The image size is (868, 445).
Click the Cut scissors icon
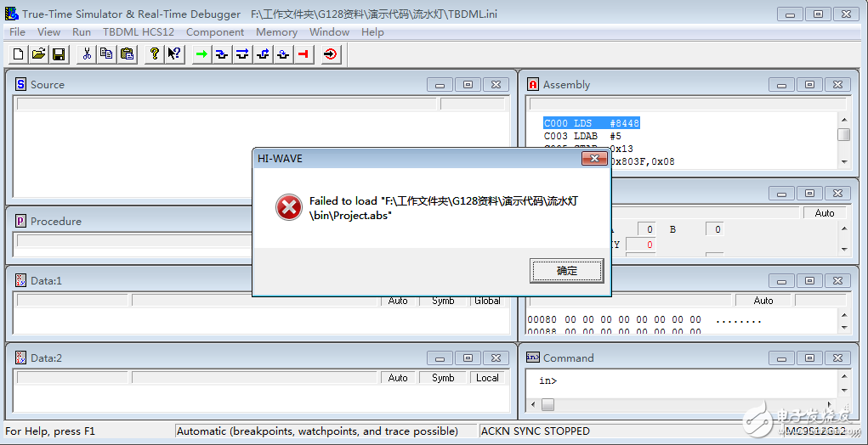click(x=87, y=54)
